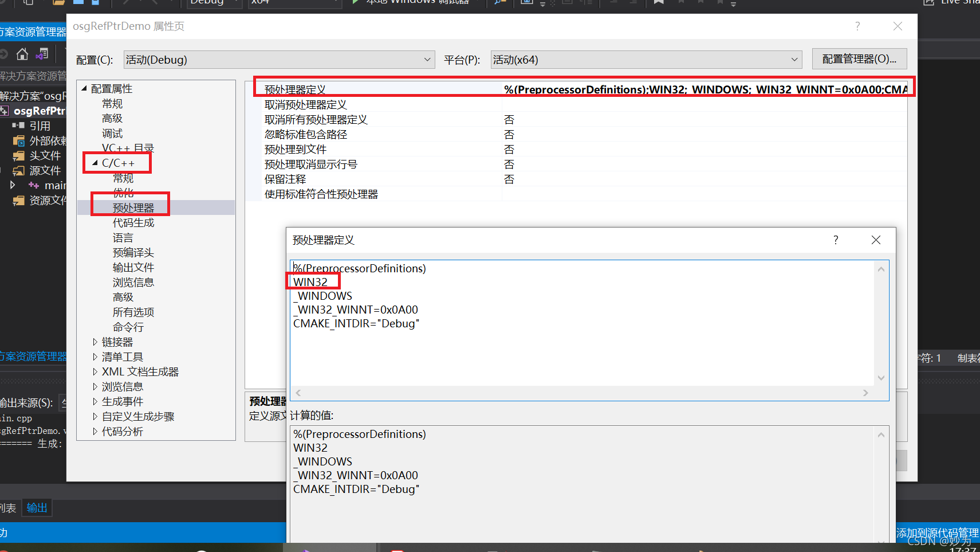
Task: Click the help question mark in 属性页 title bar
Action: pos(857,26)
